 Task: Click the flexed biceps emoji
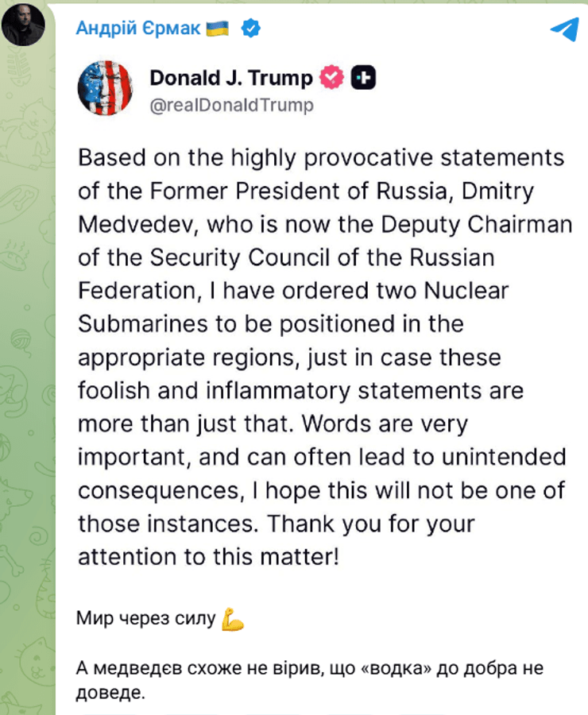233,619
